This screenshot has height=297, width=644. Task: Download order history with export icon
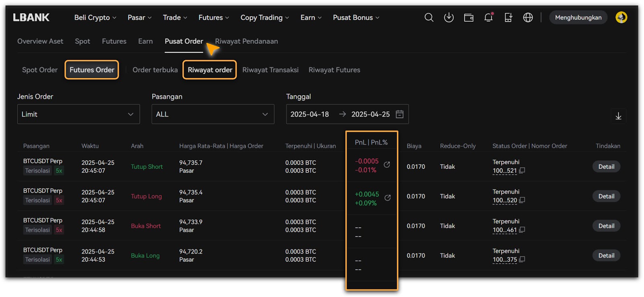(618, 116)
